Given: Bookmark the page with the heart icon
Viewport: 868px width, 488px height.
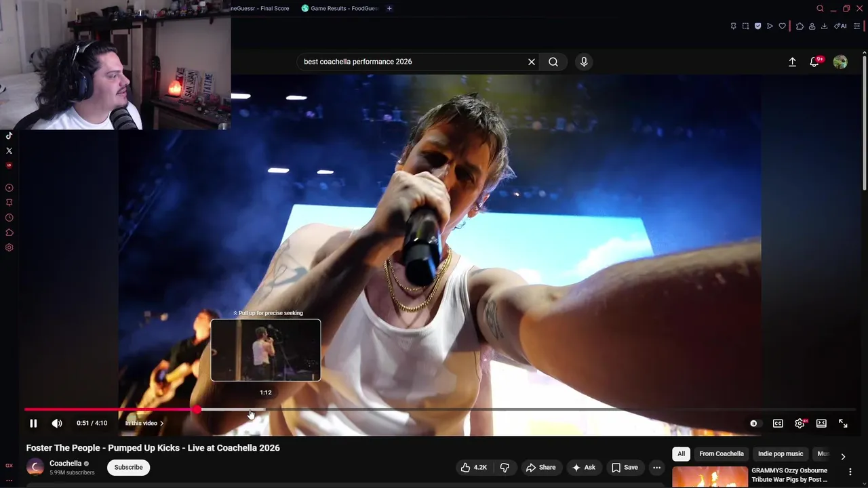Looking at the screenshot, I should 782,26.
